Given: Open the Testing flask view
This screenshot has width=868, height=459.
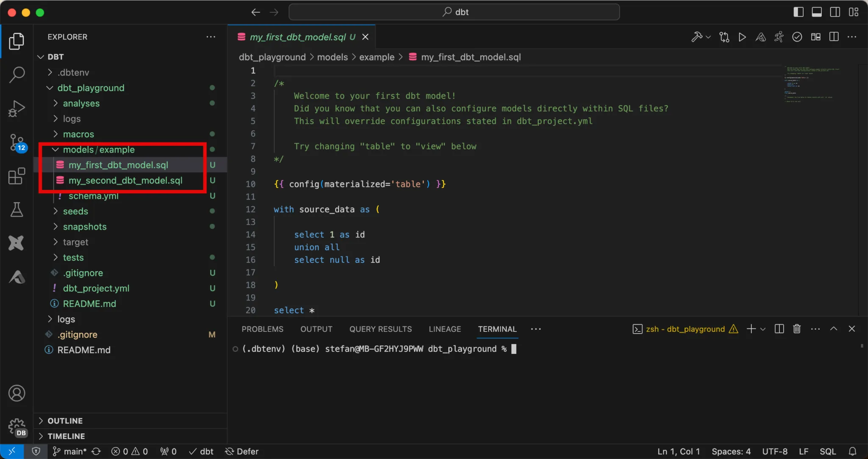Looking at the screenshot, I should (x=17, y=209).
